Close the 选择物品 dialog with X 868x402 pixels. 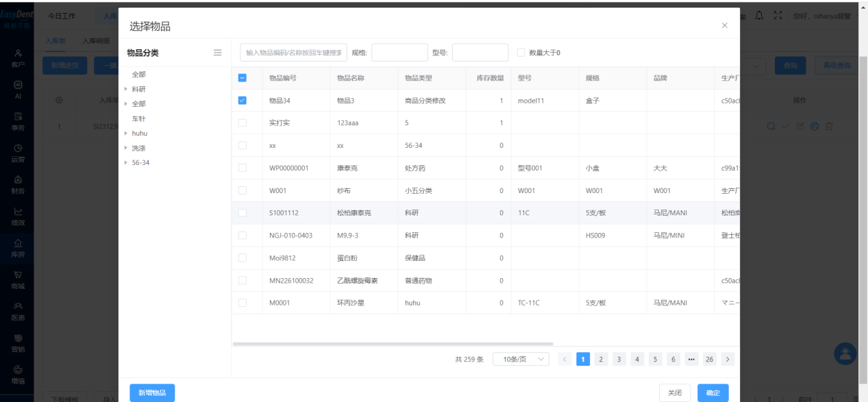[725, 25]
